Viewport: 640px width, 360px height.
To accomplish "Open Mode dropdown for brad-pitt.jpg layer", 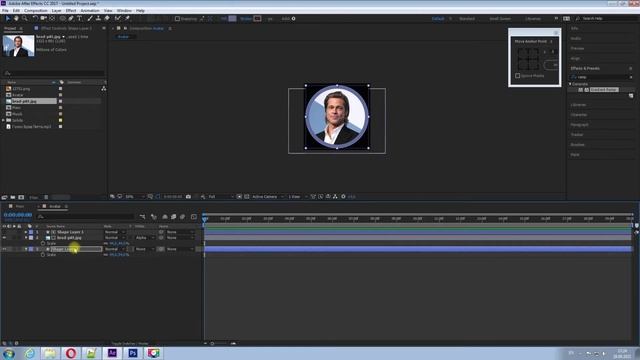I will pyautogui.click(x=115, y=238).
